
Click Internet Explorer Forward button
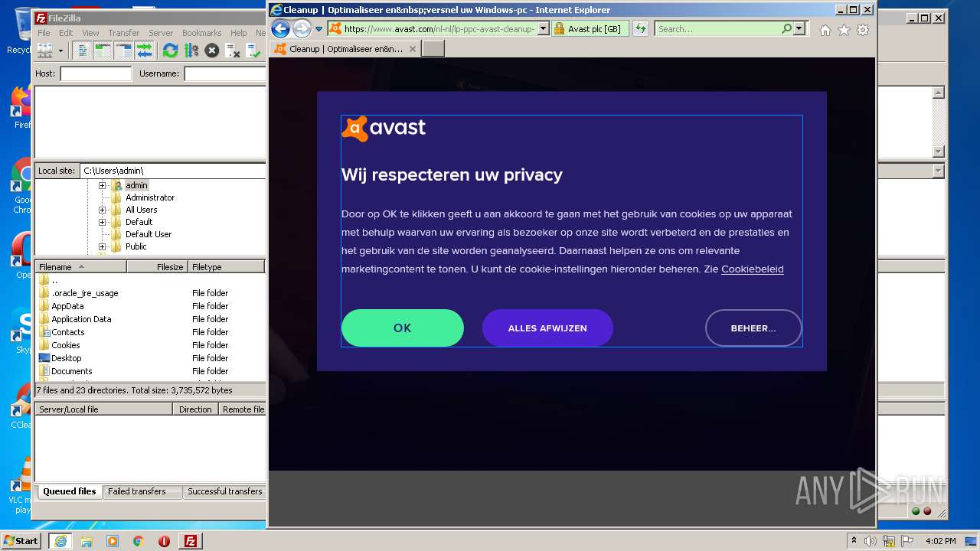302,29
